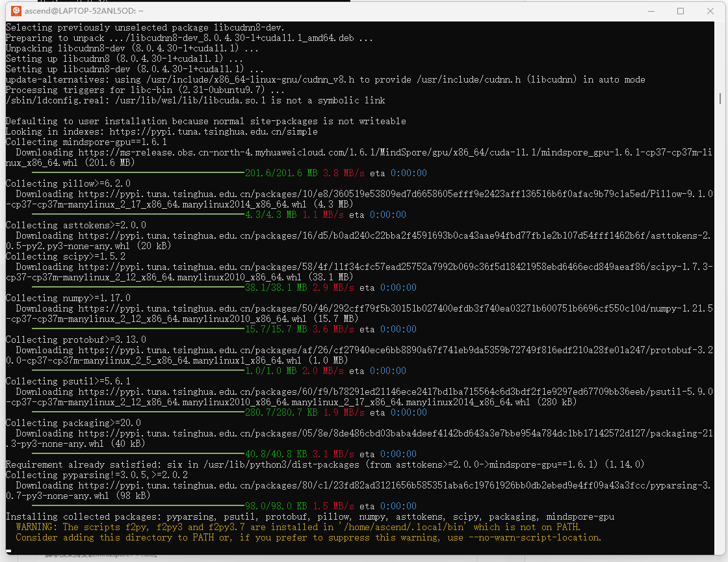
Task: Click 'Consider adding this directory to PATH' line
Action: (x=309, y=537)
